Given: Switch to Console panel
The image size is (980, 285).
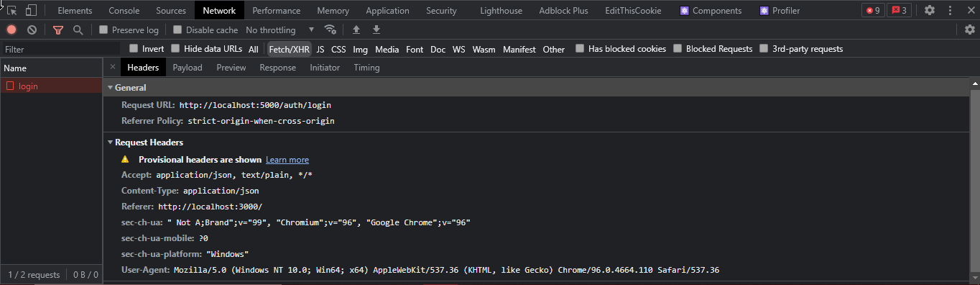Looking at the screenshot, I should [124, 10].
